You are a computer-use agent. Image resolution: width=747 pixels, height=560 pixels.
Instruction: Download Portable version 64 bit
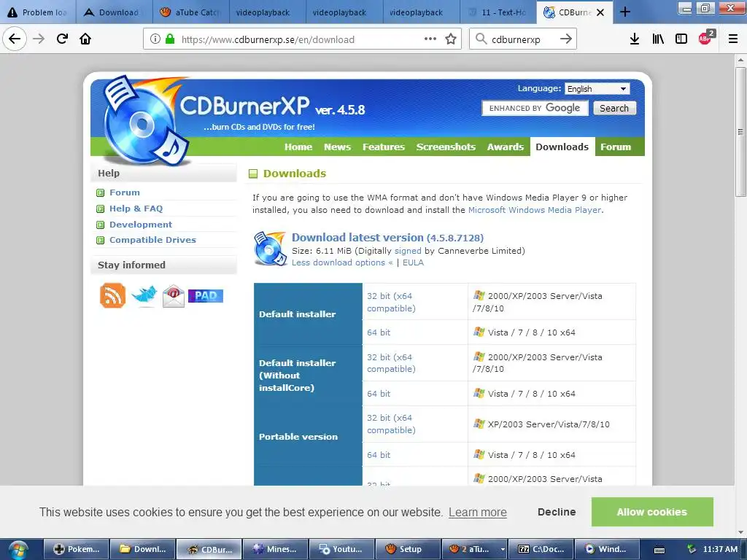point(379,455)
